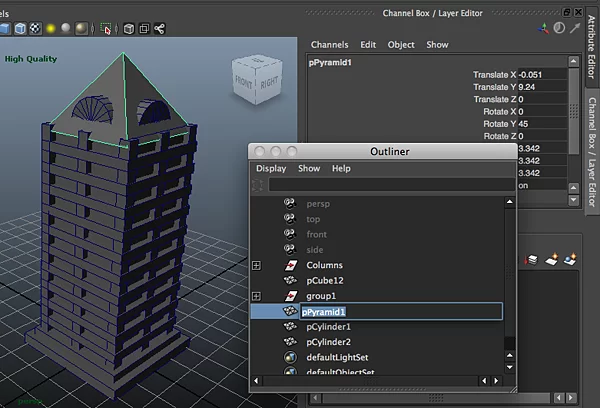Click Outliner scroll down arrow

tap(510, 367)
